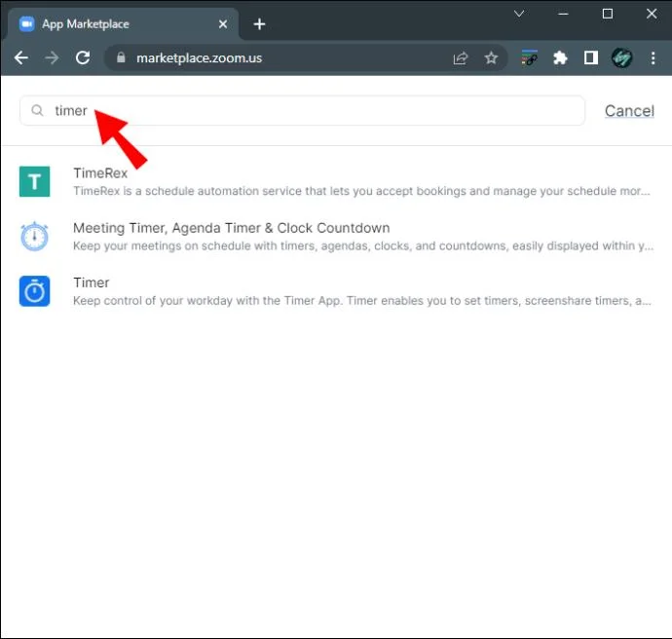Close the App Marketplace tab
Viewport: 672px width, 639px height.
(x=223, y=24)
